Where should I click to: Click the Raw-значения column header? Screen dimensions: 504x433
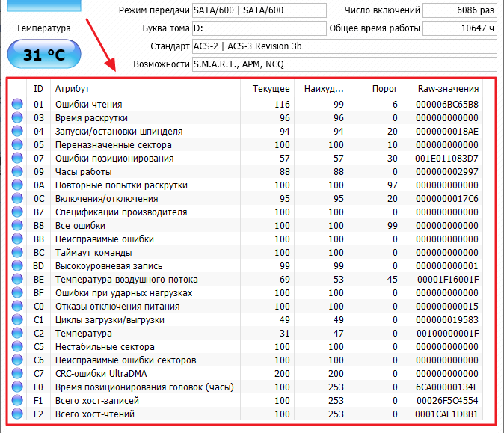[x=448, y=89]
